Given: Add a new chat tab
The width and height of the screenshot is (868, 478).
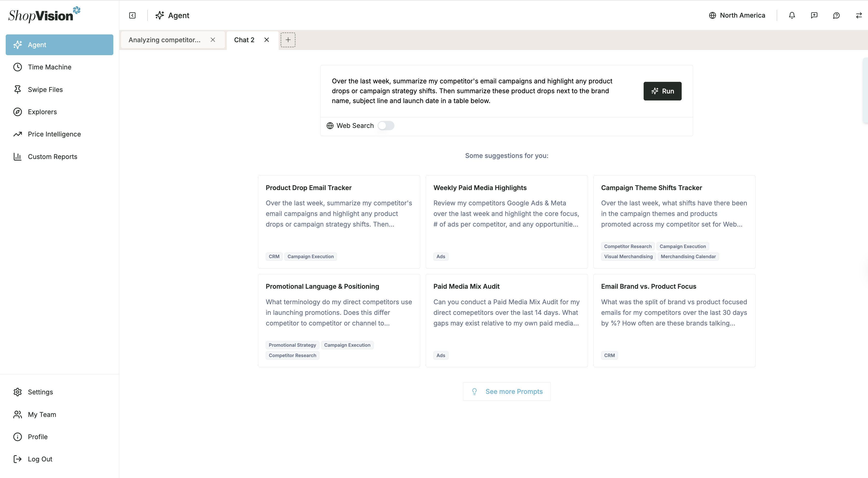Looking at the screenshot, I should (x=288, y=40).
